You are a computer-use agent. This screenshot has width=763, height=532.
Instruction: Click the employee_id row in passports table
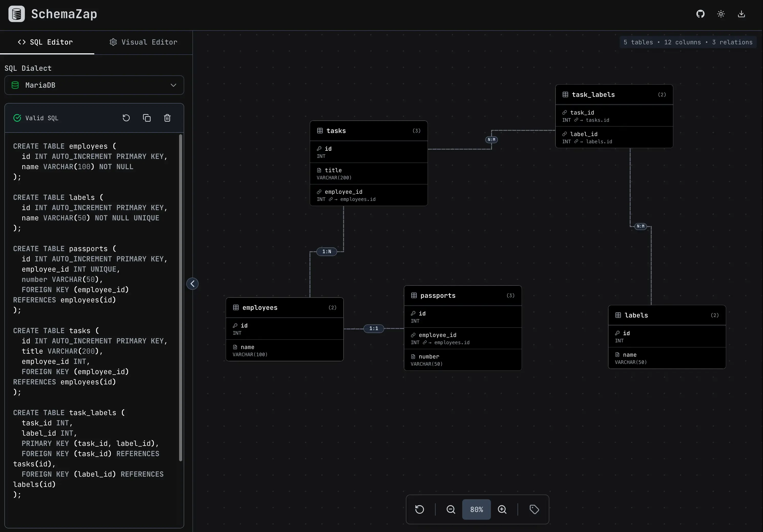(462, 338)
